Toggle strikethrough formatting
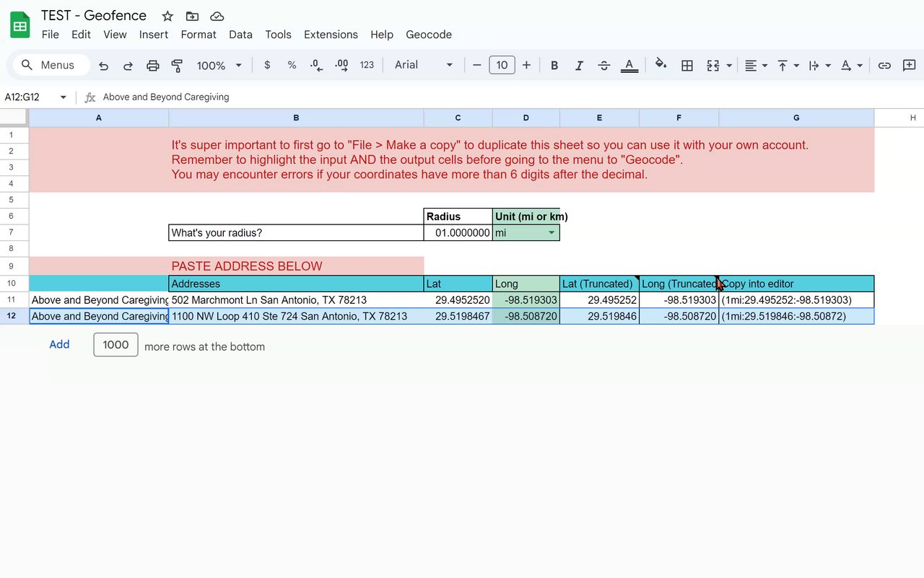Viewport: 924px width, 578px height. click(604, 65)
